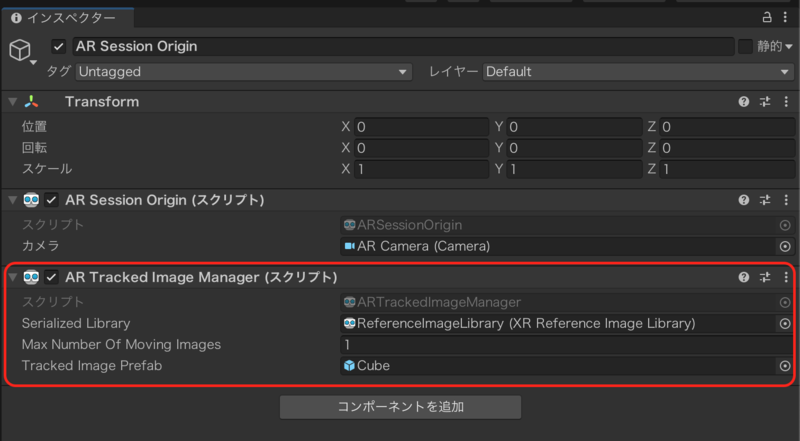Click the 回転 property label
Screen dimensions: 800x441
(x=34, y=148)
